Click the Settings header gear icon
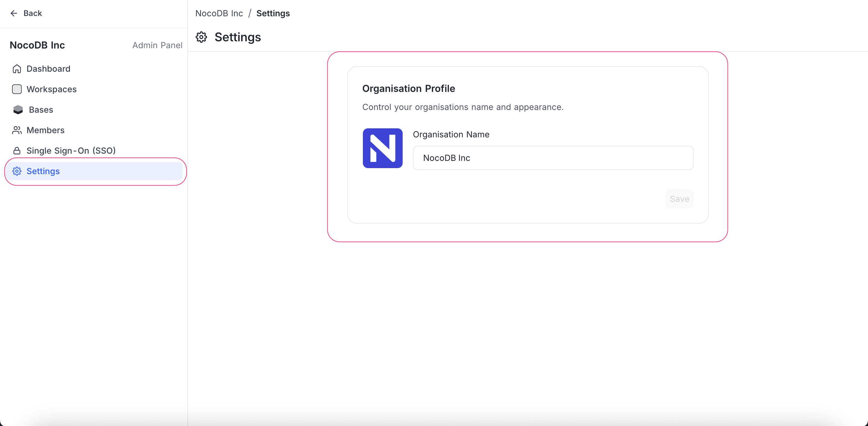Viewport: 868px width, 426px height. click(202, 37)
